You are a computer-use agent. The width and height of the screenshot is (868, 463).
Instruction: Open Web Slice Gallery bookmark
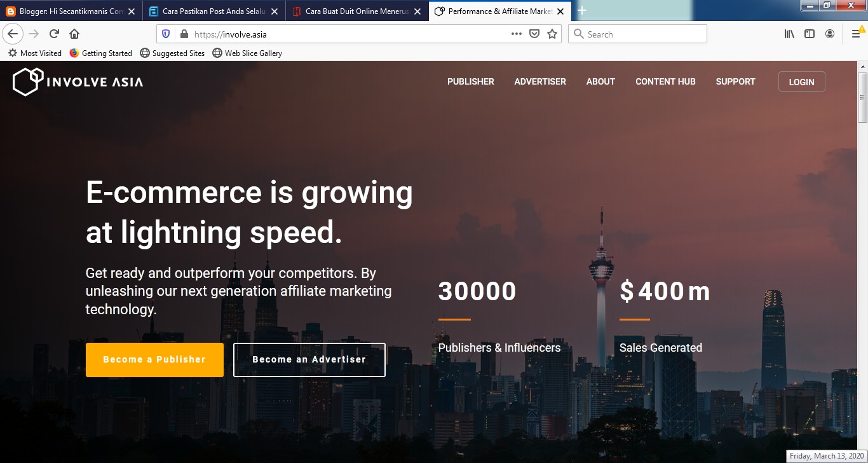(247, 53)
